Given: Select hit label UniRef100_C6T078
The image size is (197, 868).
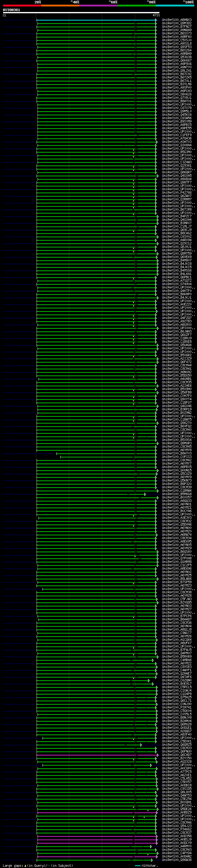Looking at the screenshot, I should (x=177, y=108).
